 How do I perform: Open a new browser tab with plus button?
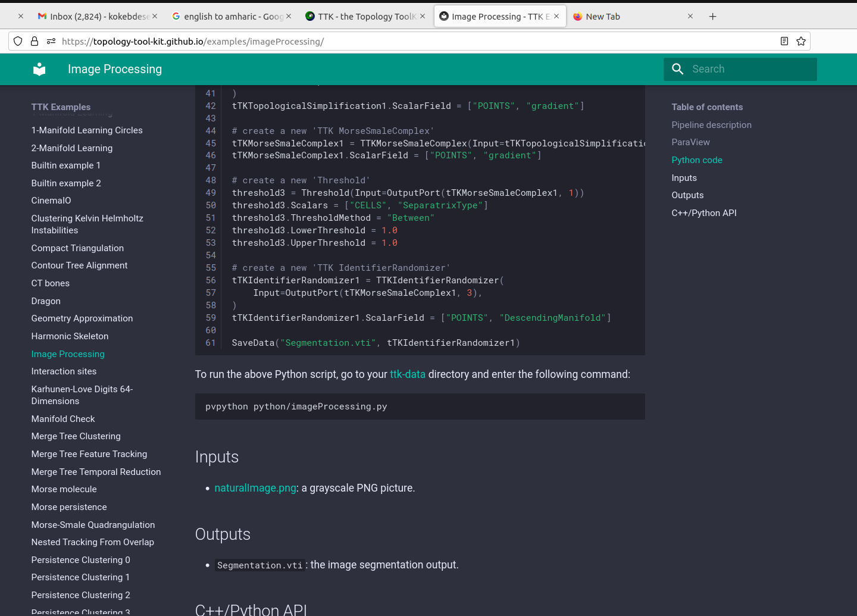coord(712,17)
